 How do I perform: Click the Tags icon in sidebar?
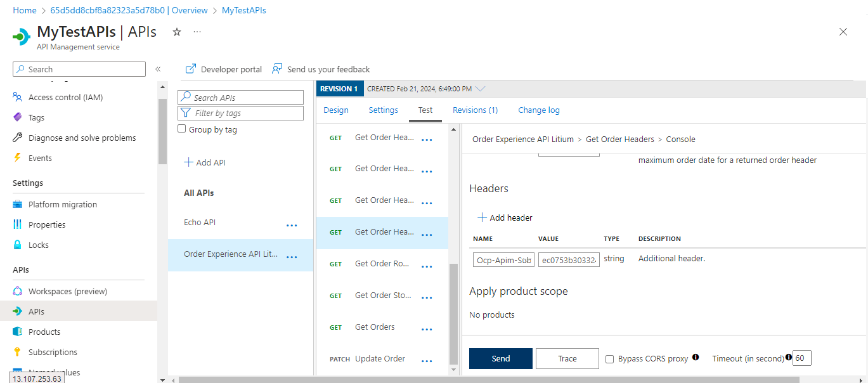pyautogui.click(x=18, y=117)
